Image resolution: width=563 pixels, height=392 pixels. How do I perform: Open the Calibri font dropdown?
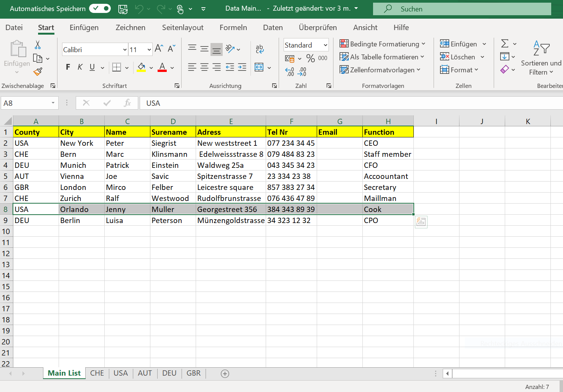pos(124,49)
